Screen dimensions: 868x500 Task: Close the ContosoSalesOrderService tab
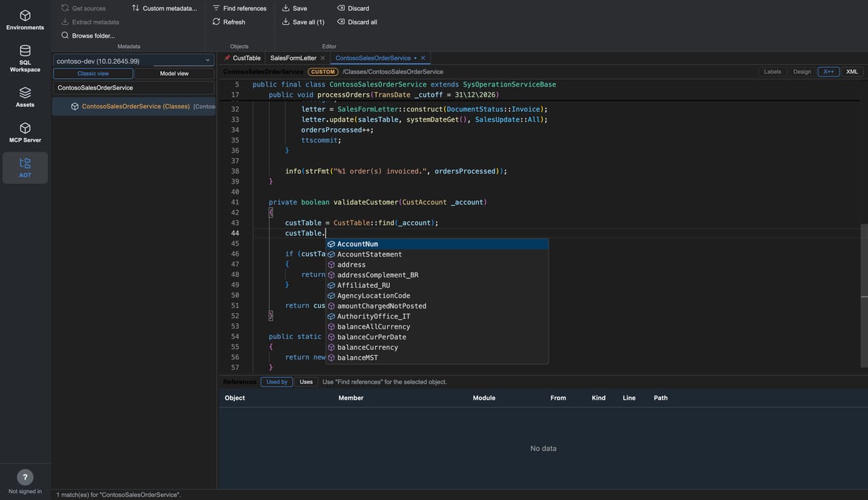point(423,58)
